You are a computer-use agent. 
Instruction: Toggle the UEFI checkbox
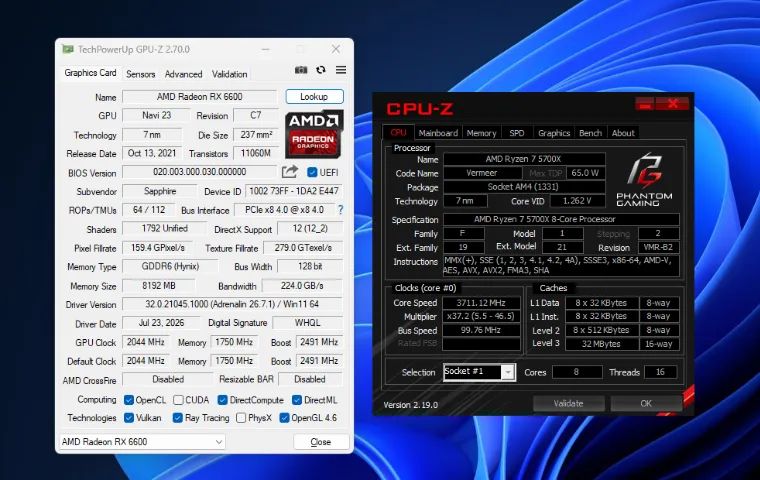(x=312, y=172)
